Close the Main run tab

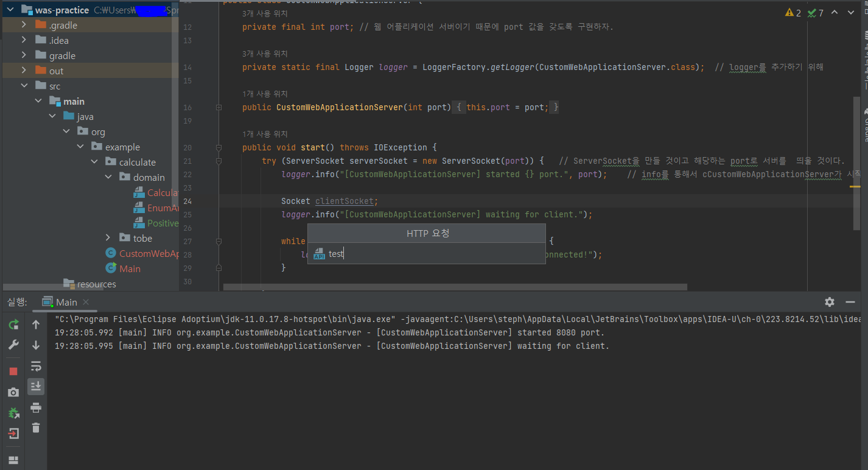coord(86,302)
